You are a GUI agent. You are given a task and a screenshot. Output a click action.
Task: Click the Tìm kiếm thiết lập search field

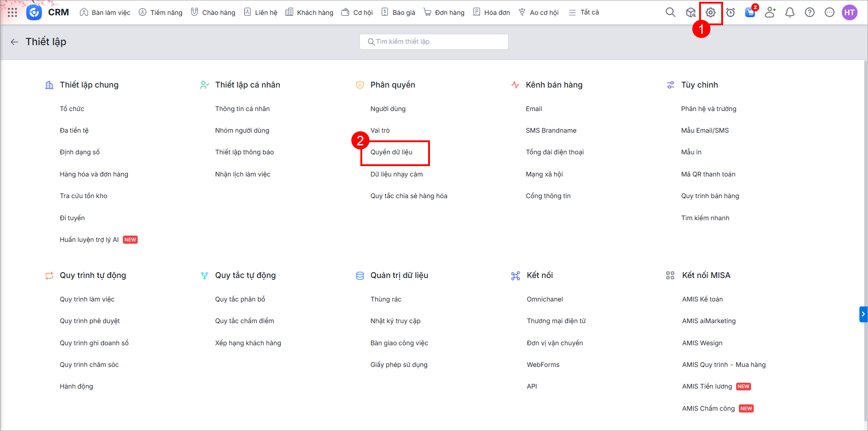point(434,42)
